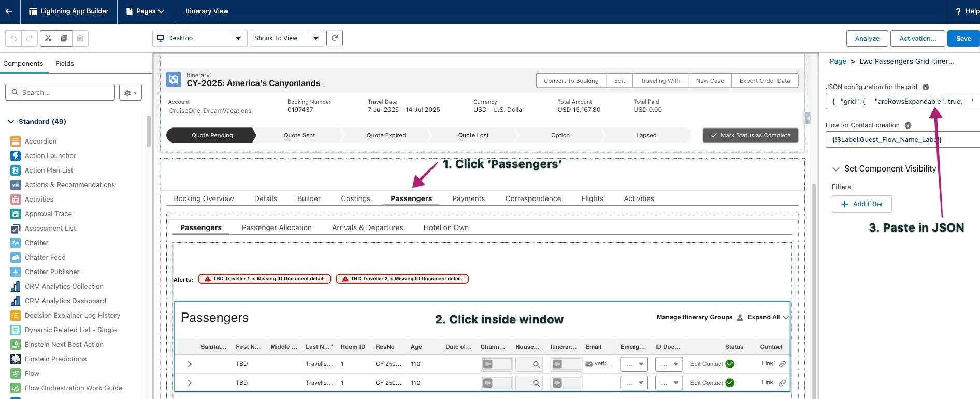Switch to the Fields tab

(x=65, y=63)
